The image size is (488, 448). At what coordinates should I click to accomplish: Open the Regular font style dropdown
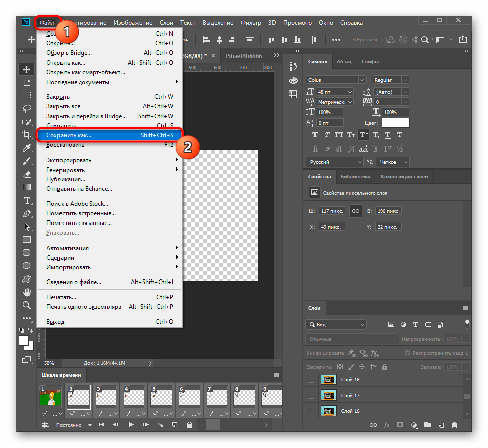pos(405,80)
